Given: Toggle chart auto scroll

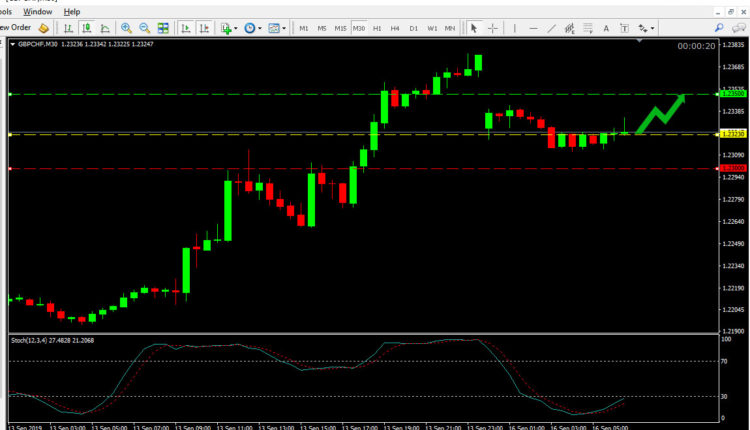Looking at the screenshot, I should (186, 28).
